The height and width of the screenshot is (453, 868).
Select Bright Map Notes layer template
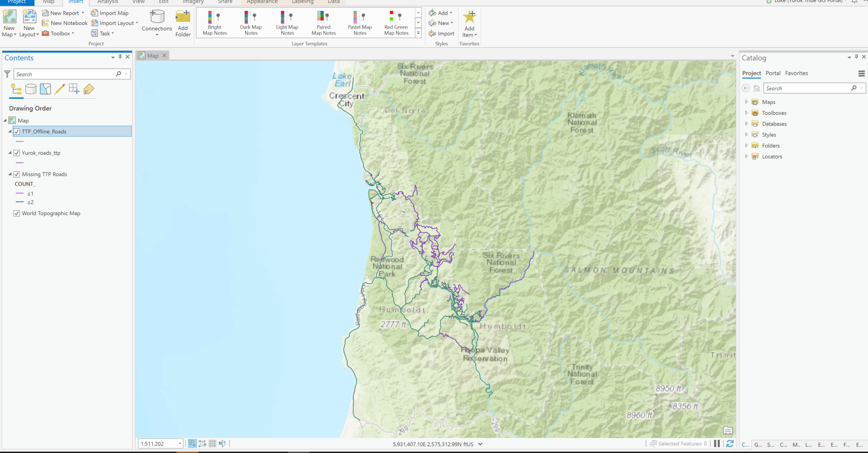pyautogui.click(x=214, y=23)
